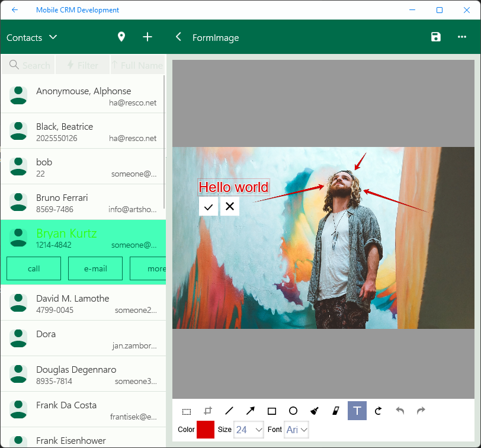
Task: Choose the line drawing tool
Action: click(229, 411)
